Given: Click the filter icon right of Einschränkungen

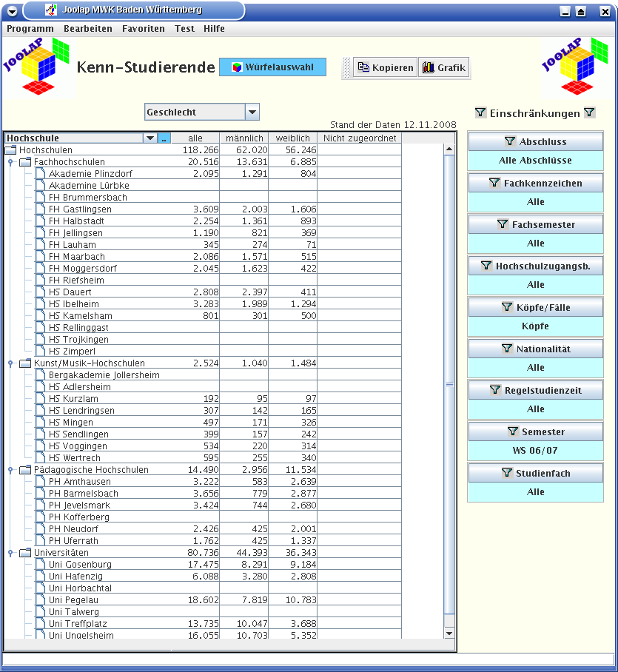Looking at the screenshot, I should click(589, 113).
